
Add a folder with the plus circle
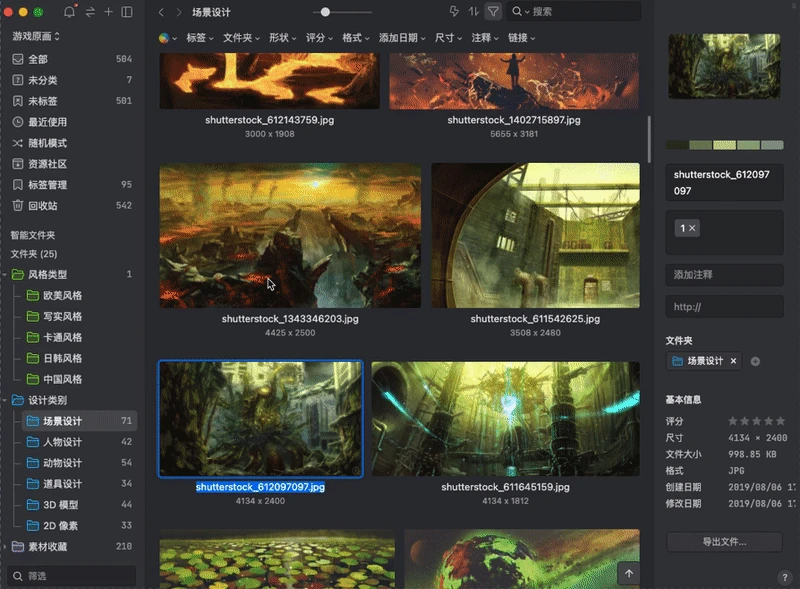point(755,361)
